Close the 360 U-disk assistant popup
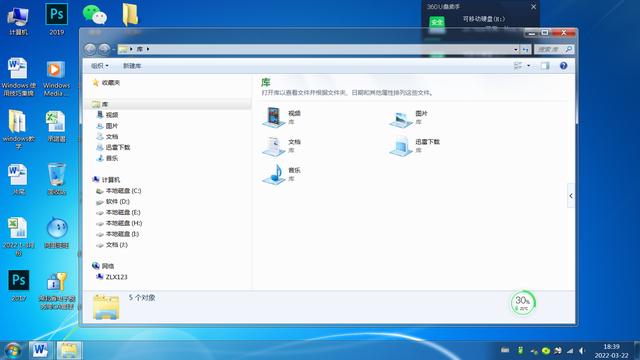The width and height of the screenshot is (640, 360). (533, 7)
